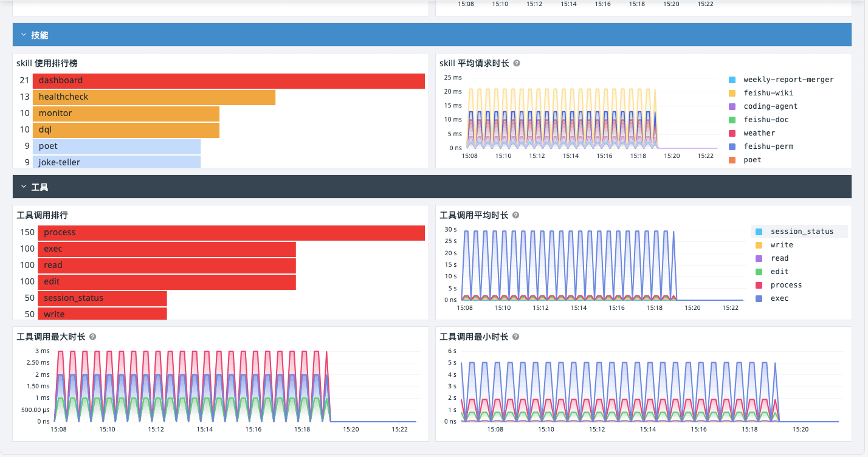
Task: Collapse the 技能 section chevron
Action: pyautogui.click(x=23, y=35)
